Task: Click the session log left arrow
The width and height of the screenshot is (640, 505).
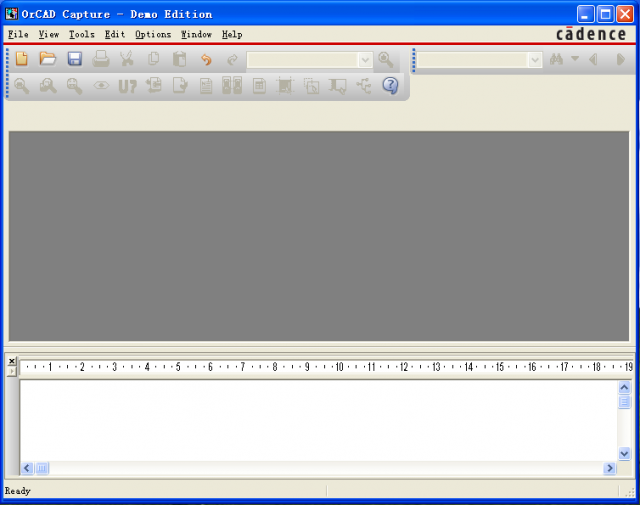Action: tap(27, 468)
